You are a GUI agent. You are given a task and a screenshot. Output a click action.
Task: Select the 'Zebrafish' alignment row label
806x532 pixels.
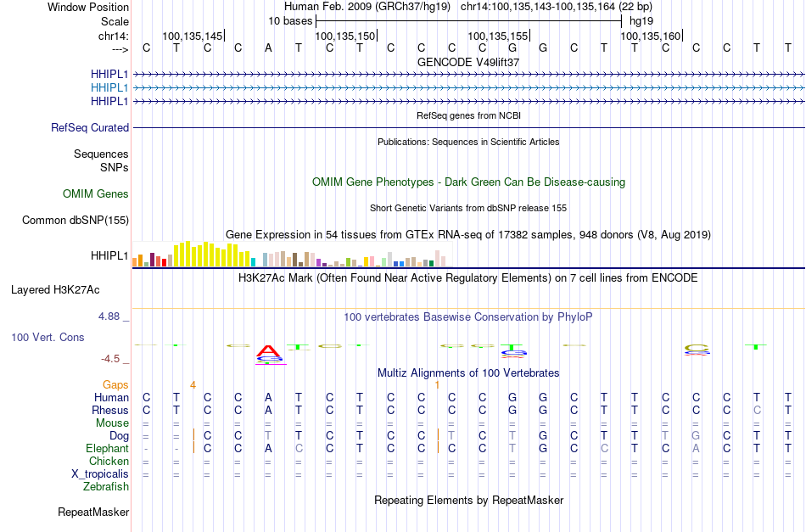pos(106,486)
